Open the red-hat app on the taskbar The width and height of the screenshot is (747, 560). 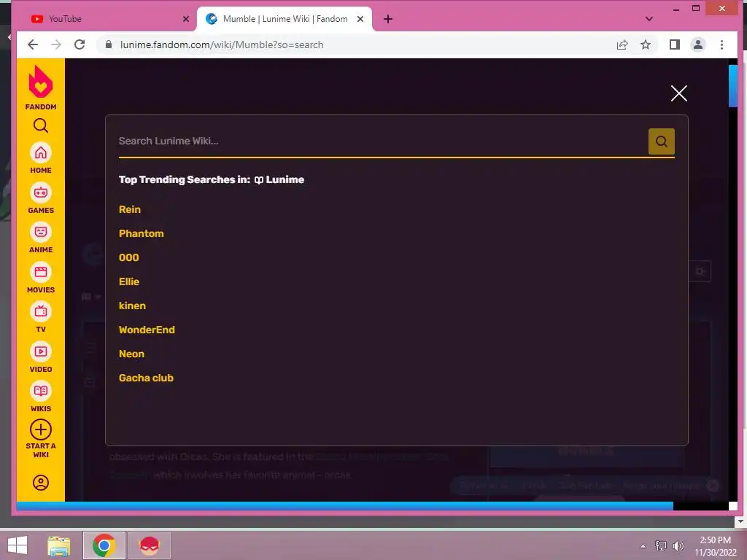pyautogui.click(x=149, y=545)
